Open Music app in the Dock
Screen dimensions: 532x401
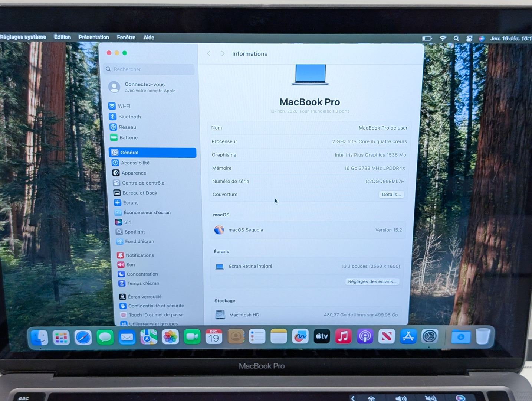pos(343,337)
